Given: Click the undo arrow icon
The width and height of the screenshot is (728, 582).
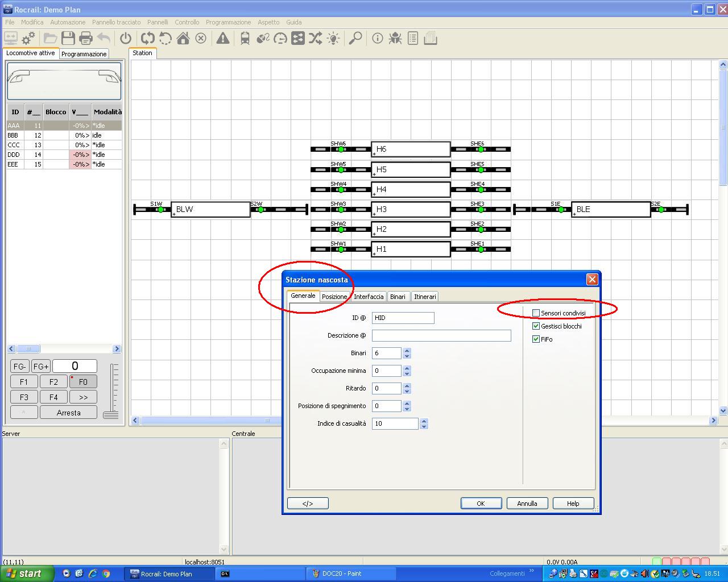Looking at the screenshot, I should [x=104, y=39].
